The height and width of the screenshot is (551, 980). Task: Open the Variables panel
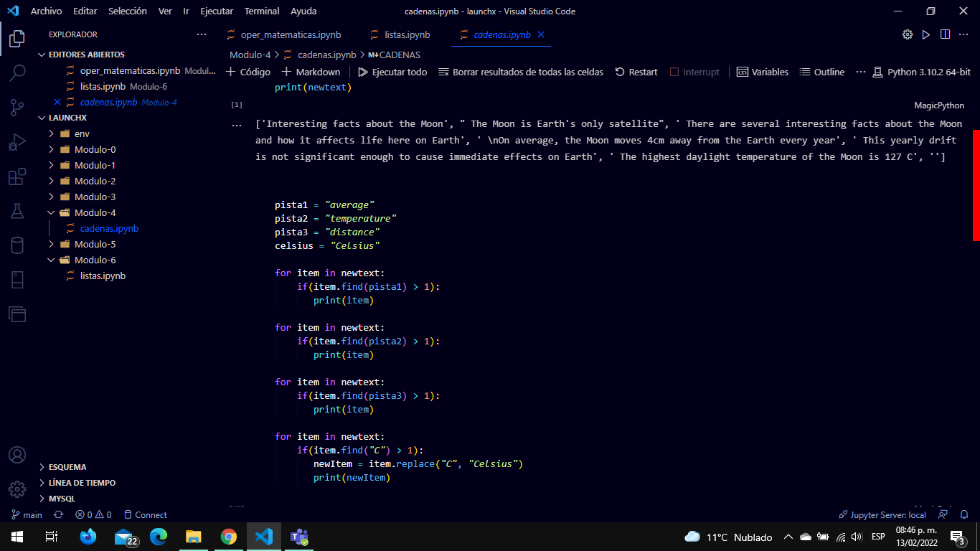click(762, 72)
